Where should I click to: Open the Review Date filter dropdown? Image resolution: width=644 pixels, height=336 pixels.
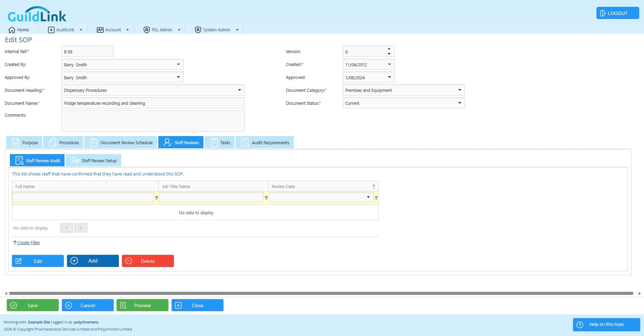pyautogui.click(x=368, y=197)
